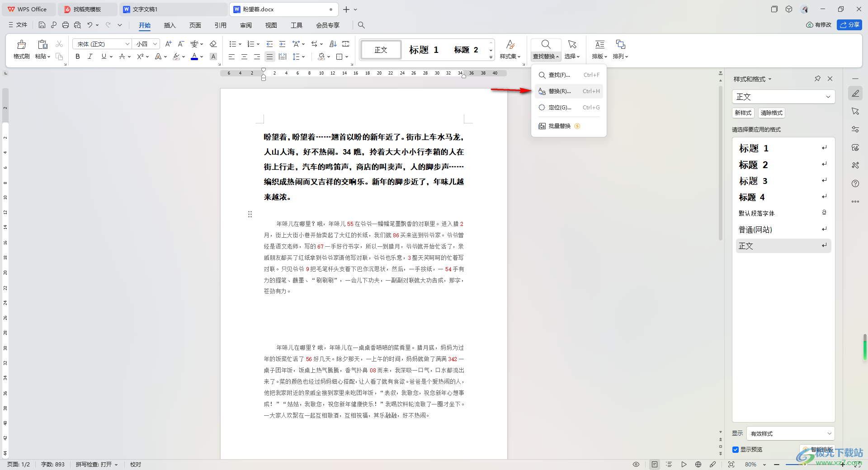
Task: Click the Undo arrow icon
Action: click(90, 25)
